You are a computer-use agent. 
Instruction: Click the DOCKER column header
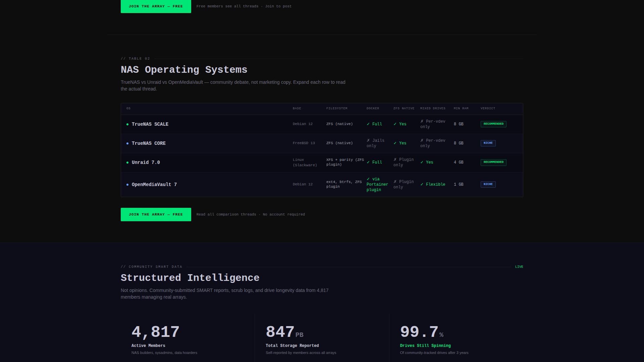373,109
